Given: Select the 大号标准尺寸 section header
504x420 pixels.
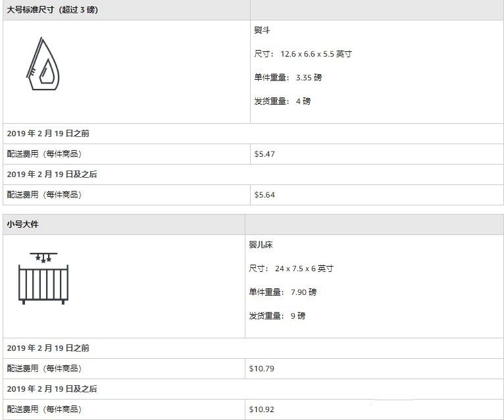Looking at the screenshot, I should coord(53,10).
